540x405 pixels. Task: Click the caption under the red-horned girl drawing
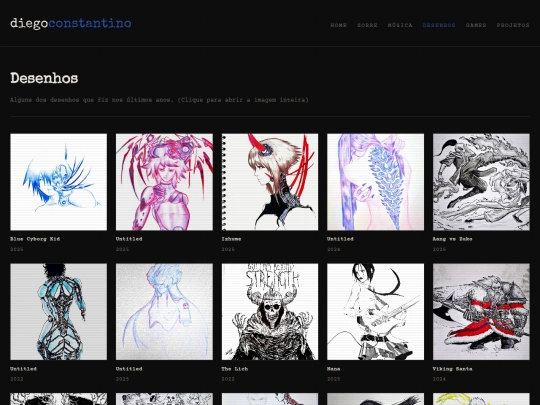231,239
